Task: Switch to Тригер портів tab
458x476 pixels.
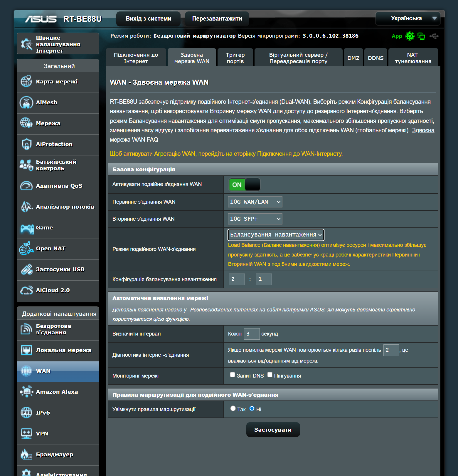Action: (x=235, y=58)
